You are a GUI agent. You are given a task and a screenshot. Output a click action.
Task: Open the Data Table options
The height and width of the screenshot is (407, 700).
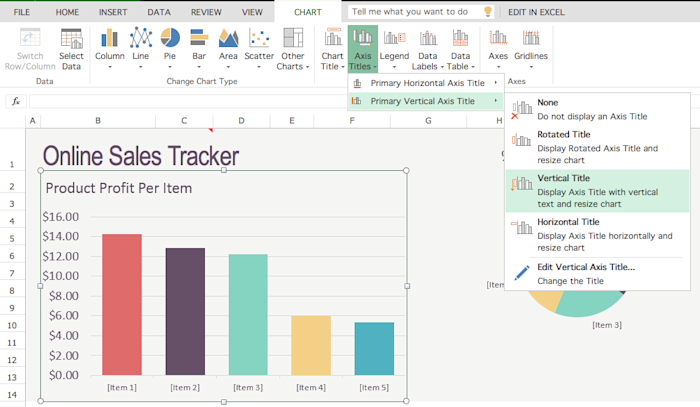coord(460,49)
